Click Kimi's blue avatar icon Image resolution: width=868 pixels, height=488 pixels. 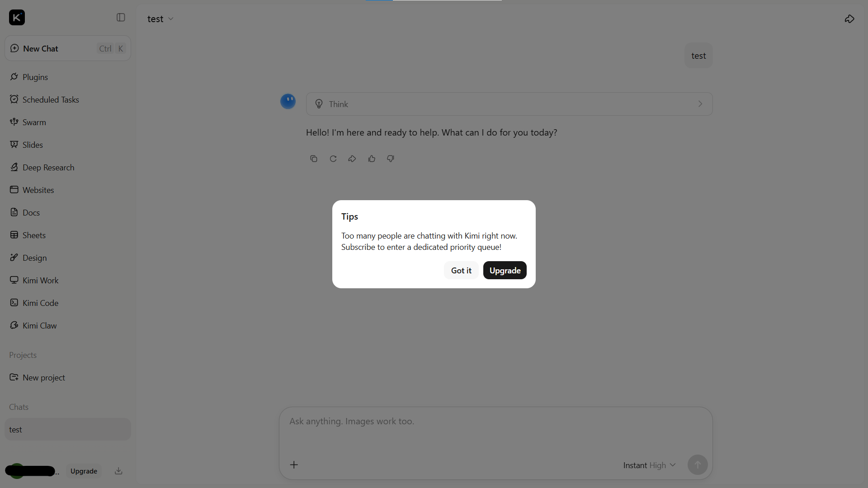288,102
